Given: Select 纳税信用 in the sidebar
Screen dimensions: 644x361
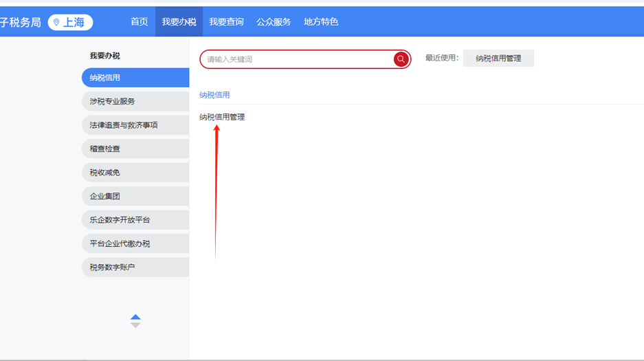Looking at the screenshot, I should 135,78.
